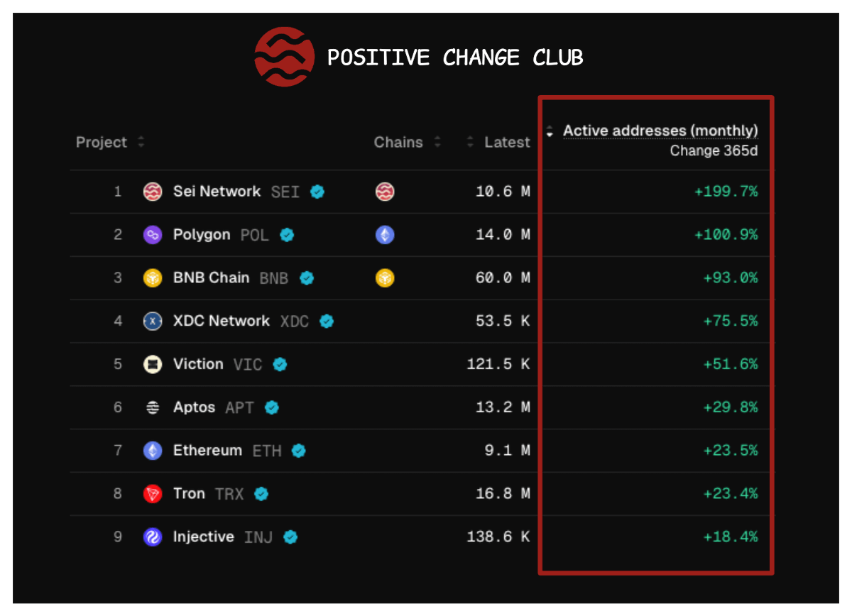
Task: Sort by Latest column arrows
Action: tap(470, 142)
